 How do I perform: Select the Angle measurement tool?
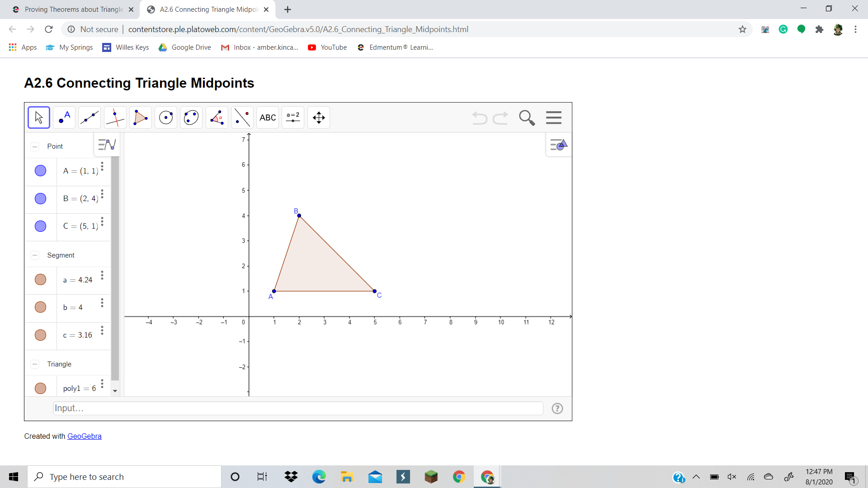coord(217,117)
